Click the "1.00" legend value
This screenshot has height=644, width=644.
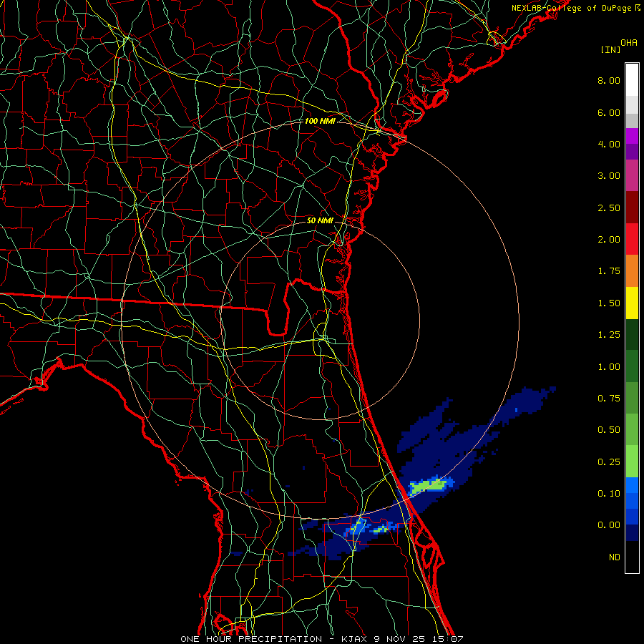[609, 367]
